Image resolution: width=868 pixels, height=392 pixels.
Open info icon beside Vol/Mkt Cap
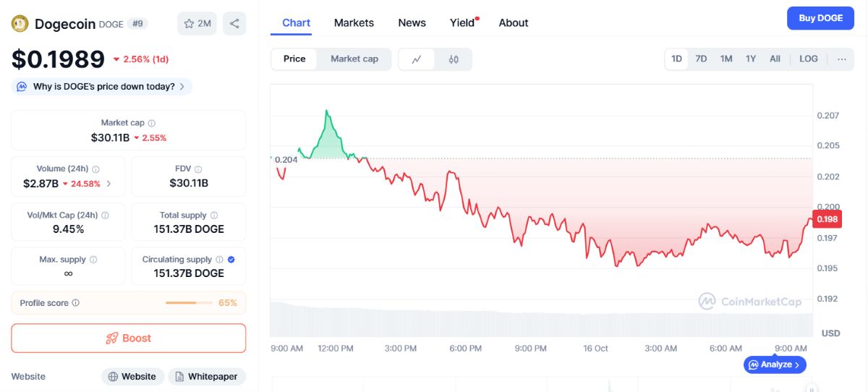pyautogui.click(x=105, y=216)
